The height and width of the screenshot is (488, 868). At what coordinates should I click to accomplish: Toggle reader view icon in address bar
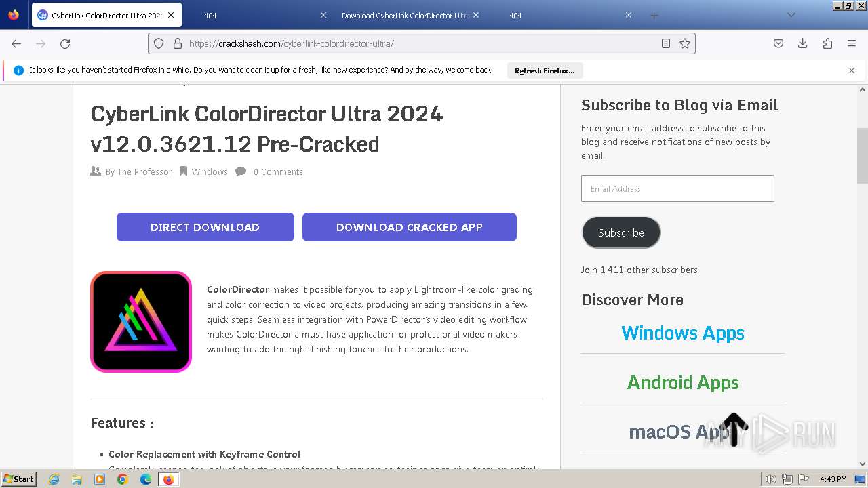[x=666, y=43]
